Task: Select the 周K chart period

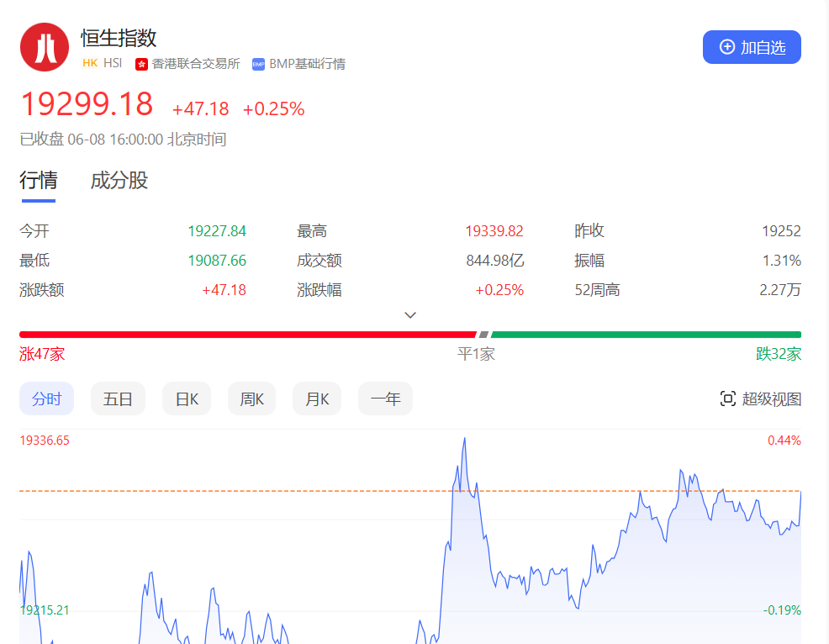Action: click(x=251, y=399)
